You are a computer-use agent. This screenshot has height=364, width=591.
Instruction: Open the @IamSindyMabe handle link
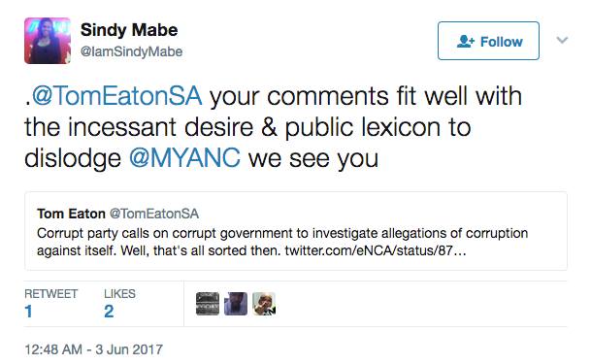pyautogui.click(x=131, y=51)
